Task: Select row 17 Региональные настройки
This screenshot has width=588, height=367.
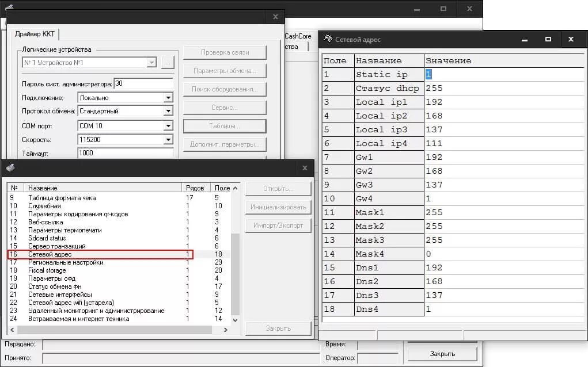Action: coord(119,262)
